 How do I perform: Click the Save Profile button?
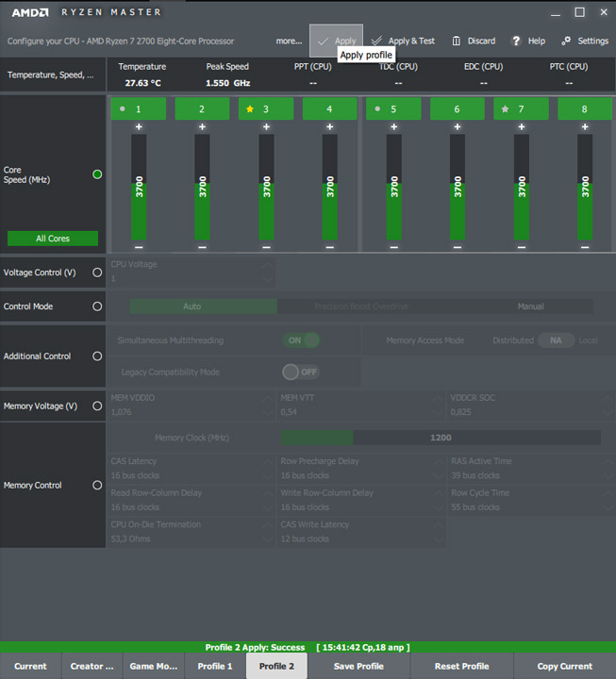[x=358, y=666]
